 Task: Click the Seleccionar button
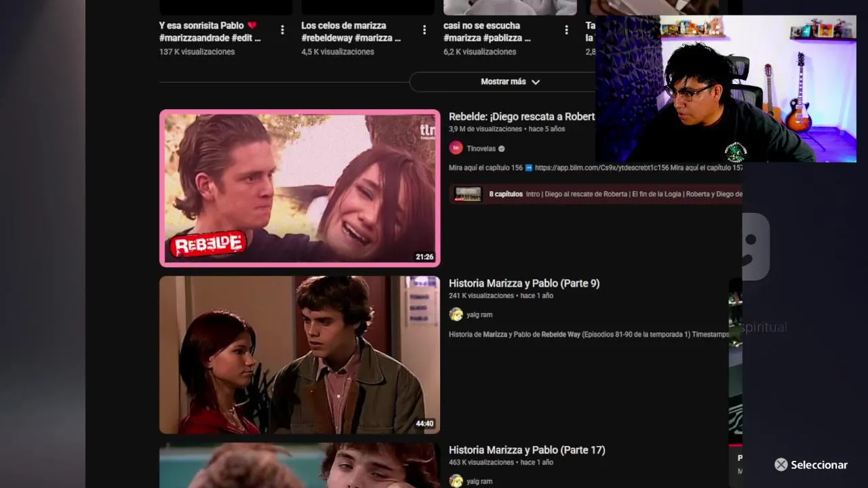(x=811, y=465)
